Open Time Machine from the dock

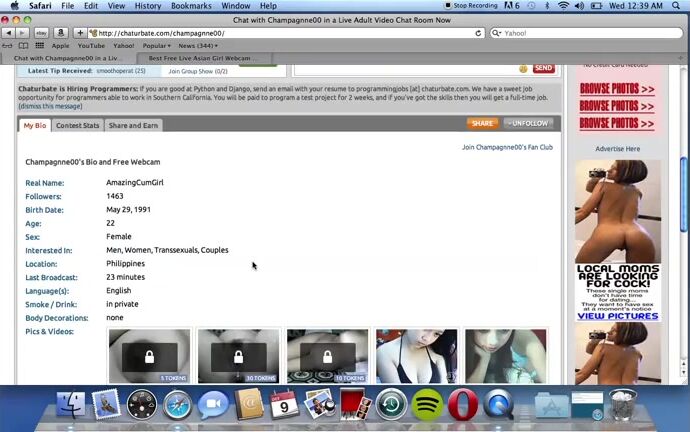[x=392, y=405]
